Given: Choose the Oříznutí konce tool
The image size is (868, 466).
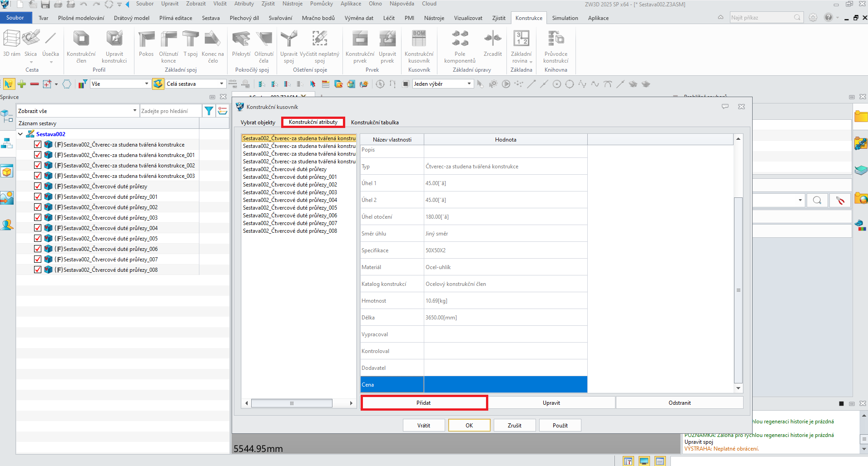Looking at the screenshot, I should 169,46.
